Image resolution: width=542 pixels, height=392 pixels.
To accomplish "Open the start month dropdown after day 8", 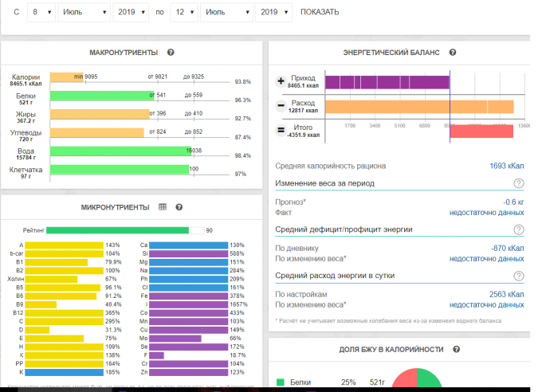I will [x=84, y=13].
